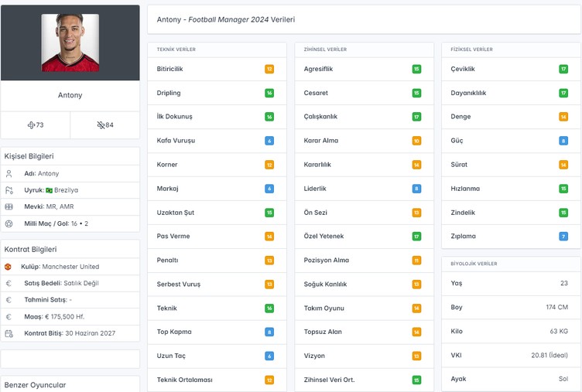The width and height of the screenshot is (582, 392).
Task: Click the Hızlanma attribute label
Action: coord(465,189)
